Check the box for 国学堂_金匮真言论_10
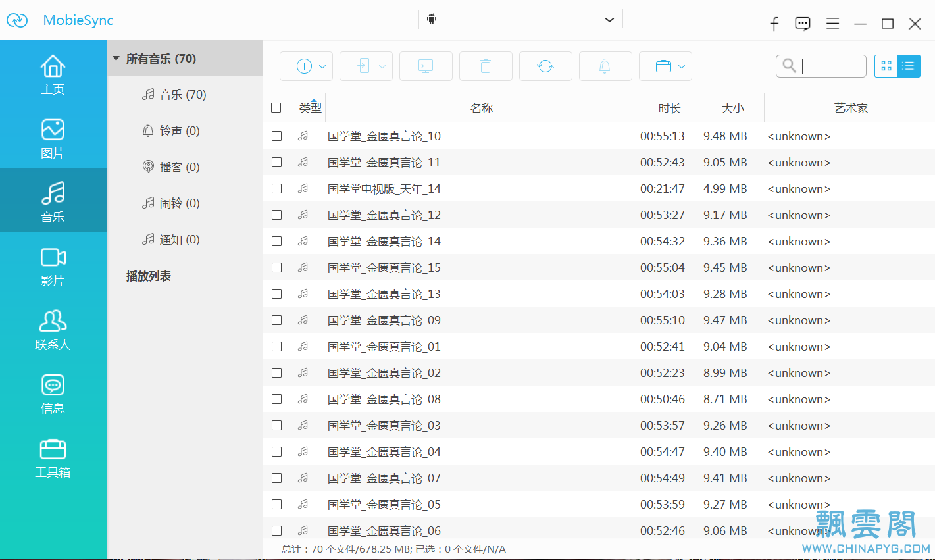This screenshot has height=560, width=935. (x=276, y=136)
